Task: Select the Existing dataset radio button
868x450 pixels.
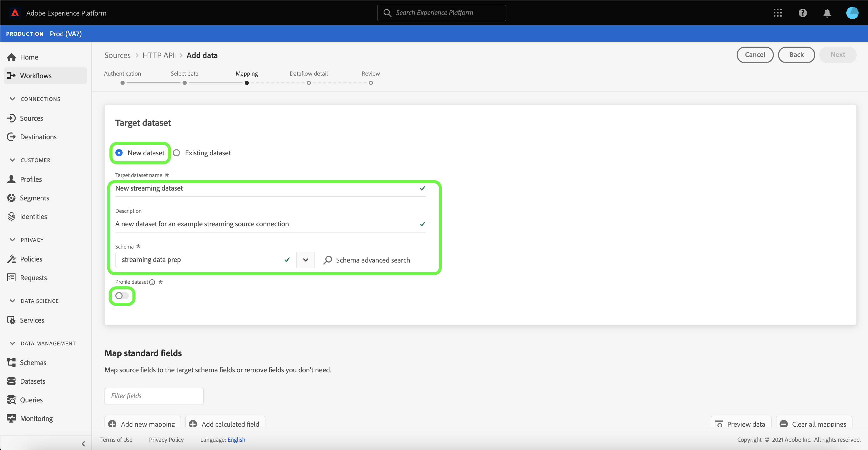Action: pos(177,153)
